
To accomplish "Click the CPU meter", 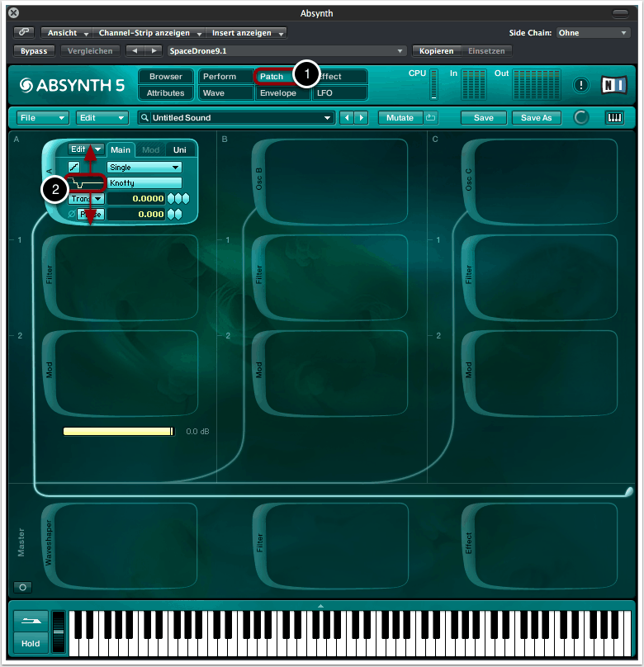I will click(x=433, y=84).
